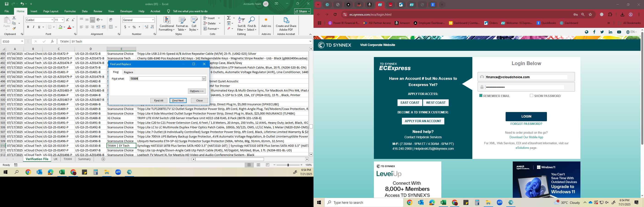Toggle Remember Email checkbox
This screenshot has height=207, width=644.
(x=481, y=96)
